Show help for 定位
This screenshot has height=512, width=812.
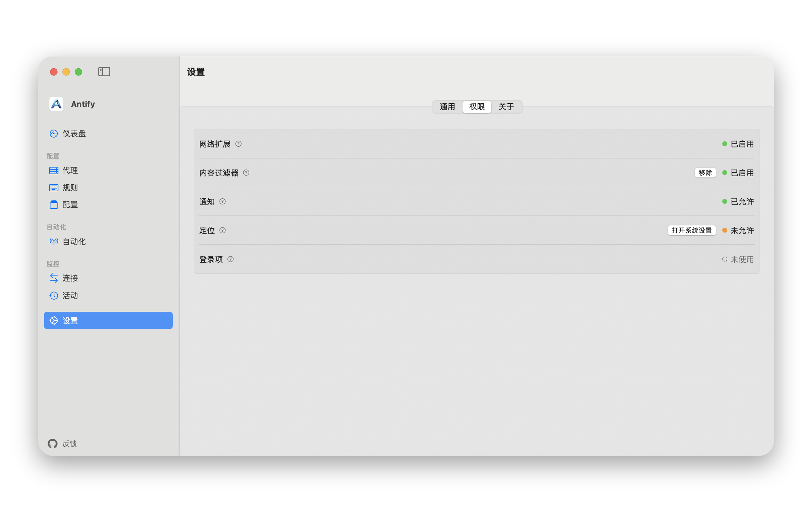[x=222, y=230]
